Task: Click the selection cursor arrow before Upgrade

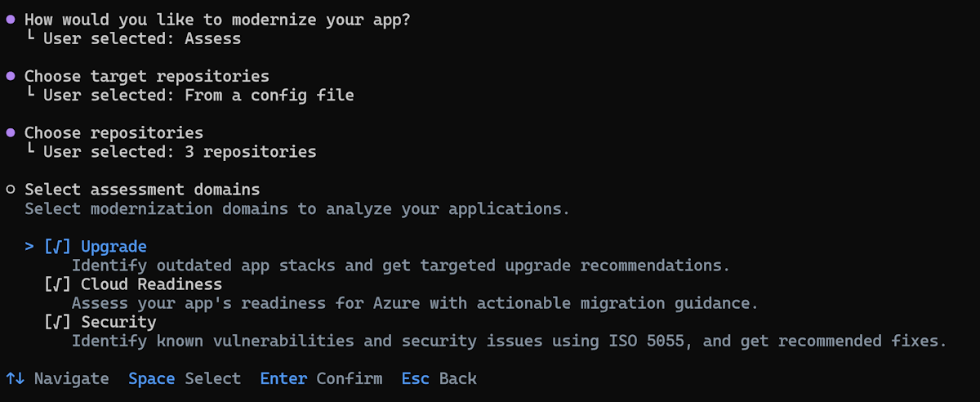Action: tap(29, 247)
